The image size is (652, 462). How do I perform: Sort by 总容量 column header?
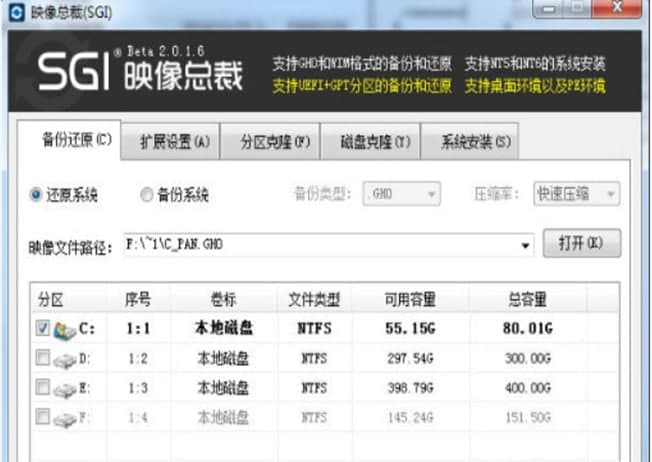(x=528, y=299)
